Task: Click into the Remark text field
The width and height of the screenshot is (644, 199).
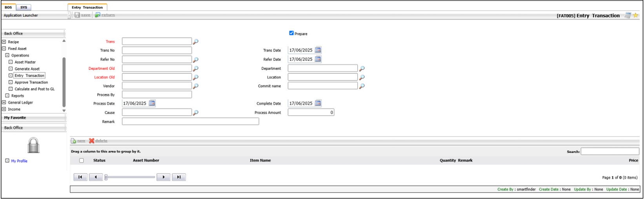Action: 190,122
